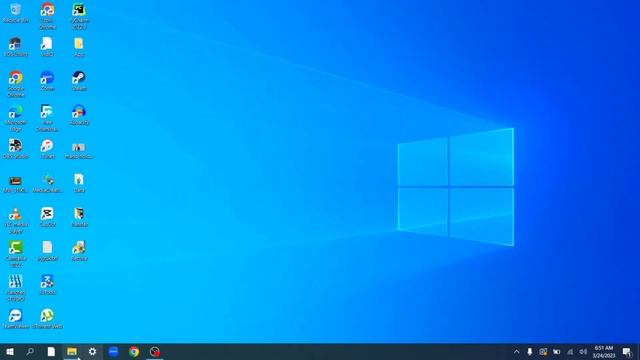
Task: Open the Windows Start menu
Action: click(10, 351)
